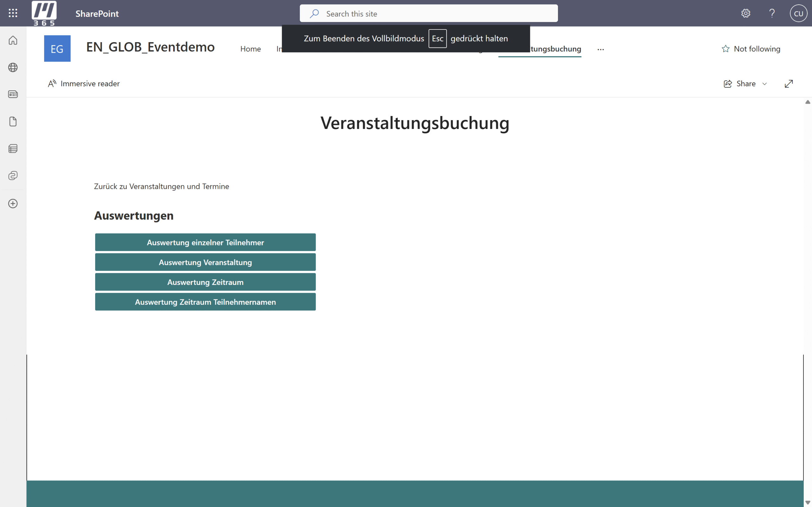Open the app launcher waffle icon
Screen dimensions: 812x507
13,13
